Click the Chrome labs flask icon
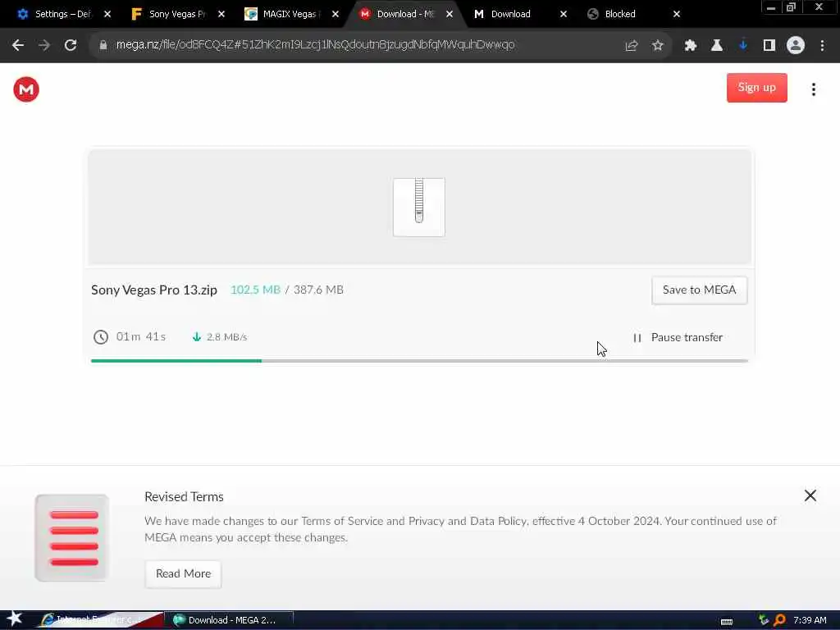The height and width of the screenshot is (630, 840). (x=717, y=46)
